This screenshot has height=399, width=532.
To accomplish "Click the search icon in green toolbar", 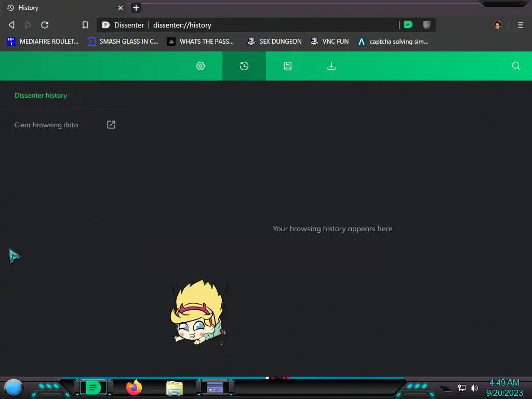I will 516,66.
